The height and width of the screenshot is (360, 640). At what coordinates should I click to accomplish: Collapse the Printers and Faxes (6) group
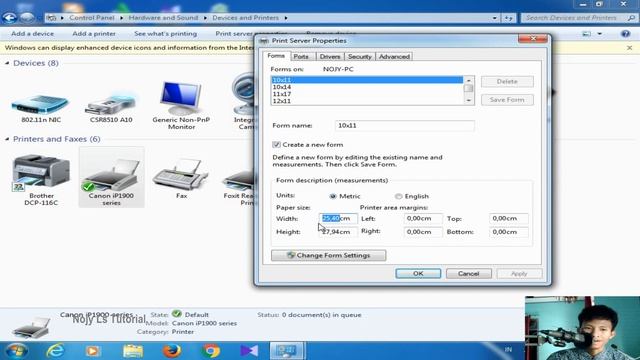tap(7, 139)
